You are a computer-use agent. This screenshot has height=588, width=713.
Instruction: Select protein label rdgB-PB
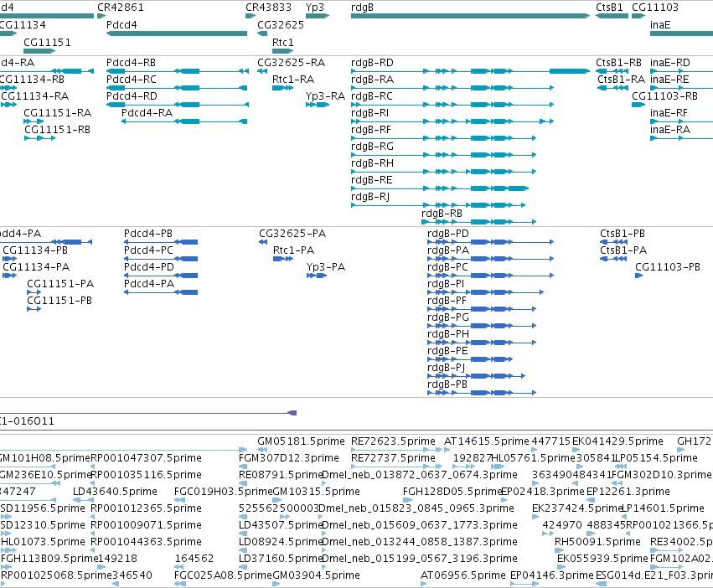coord(447,384)
